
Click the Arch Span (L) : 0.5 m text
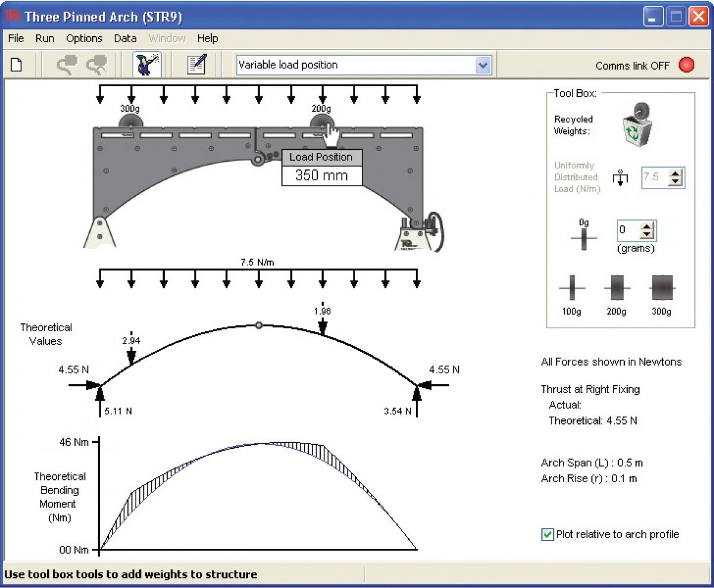click(592, 463)
